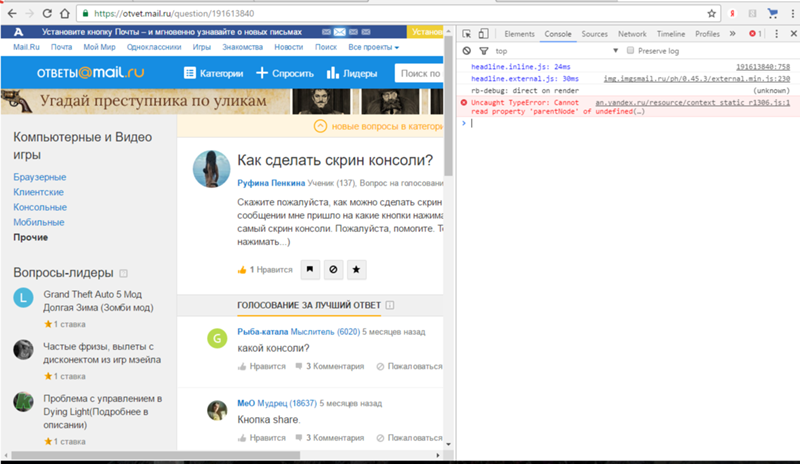
Task: Click Нравится under какой консоли answer
Action: point(262,367)
